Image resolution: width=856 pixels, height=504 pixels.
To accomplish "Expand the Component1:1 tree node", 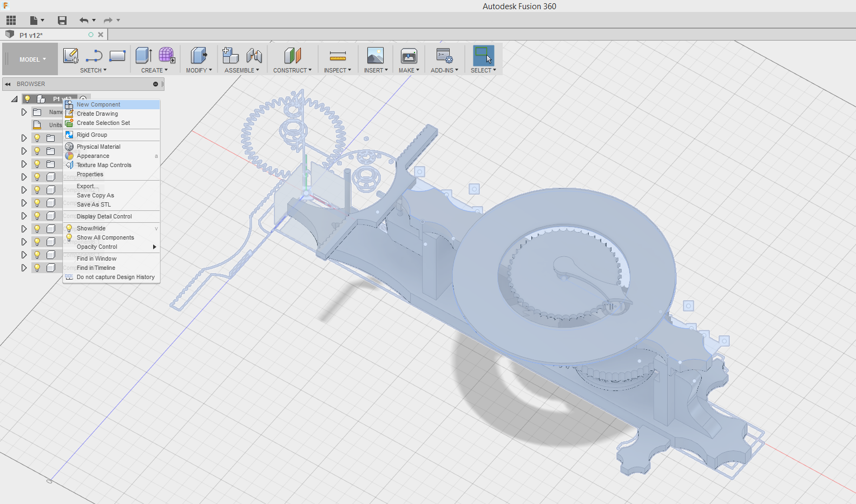I will (x=24, y=177).
